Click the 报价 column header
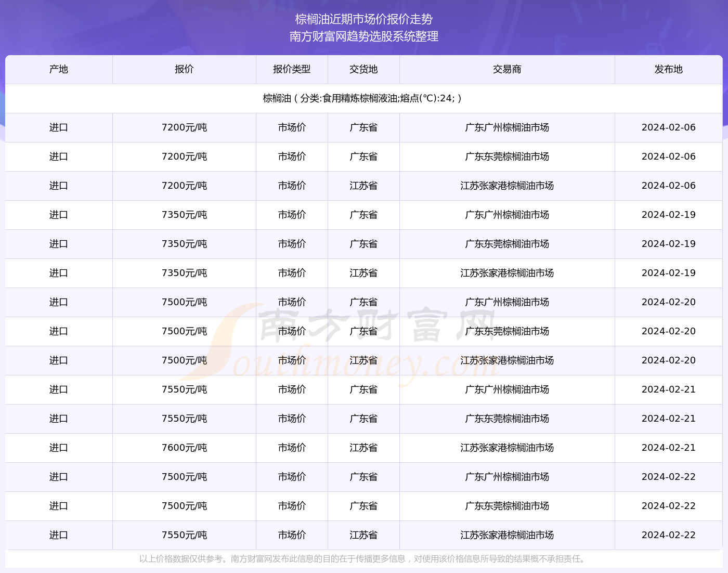 click(184, 69)
